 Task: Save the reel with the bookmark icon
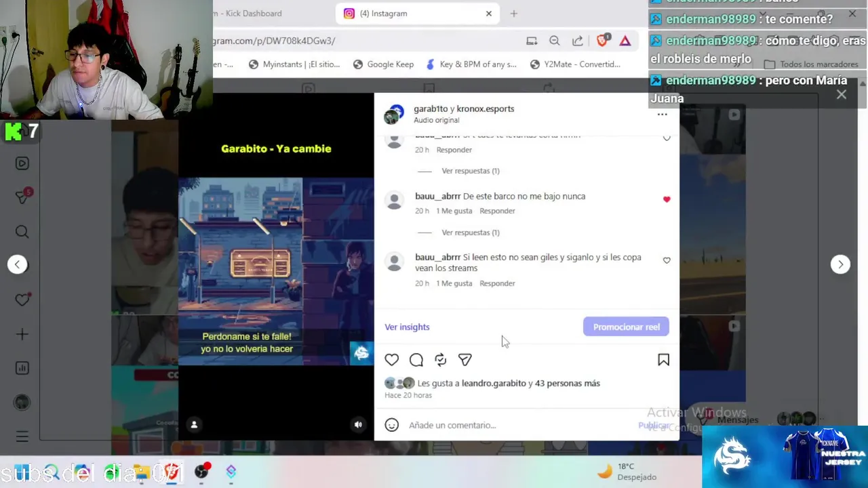[x=663, y=360]
